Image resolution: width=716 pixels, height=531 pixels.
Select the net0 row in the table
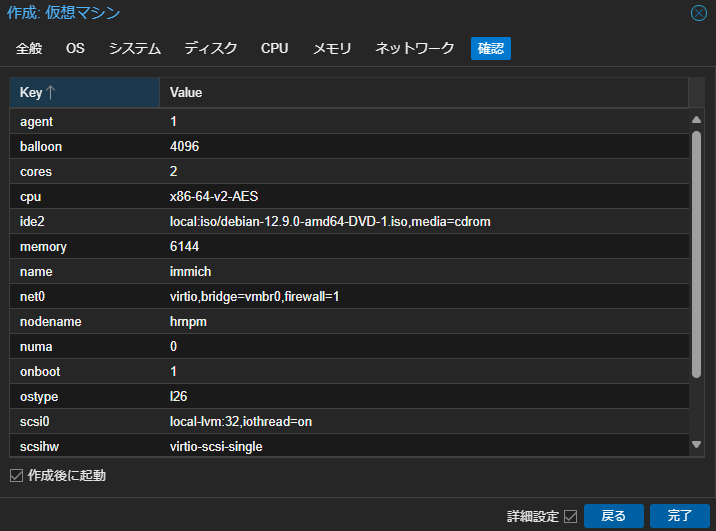(350, 297)
